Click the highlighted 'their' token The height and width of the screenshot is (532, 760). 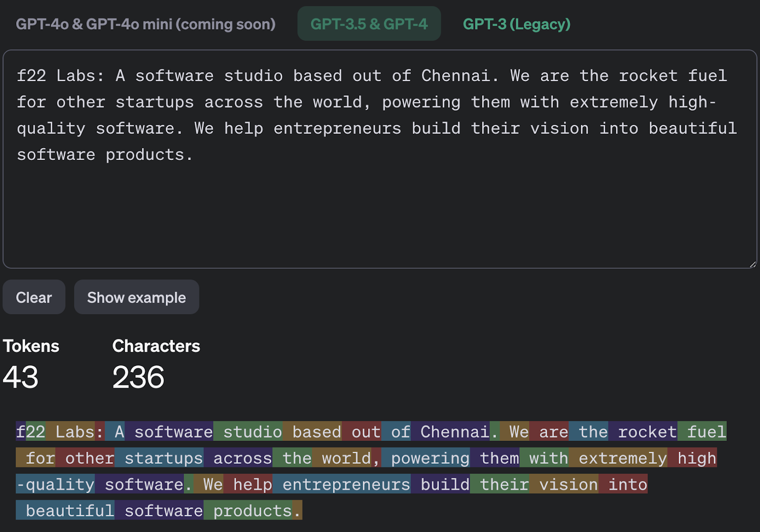[499, 484]
